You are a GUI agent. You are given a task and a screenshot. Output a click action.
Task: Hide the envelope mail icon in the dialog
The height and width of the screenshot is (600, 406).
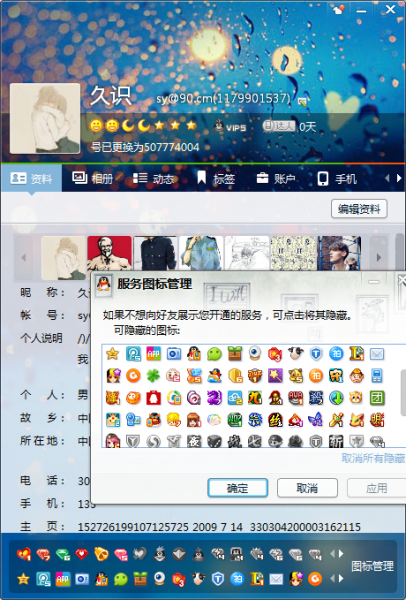[x=377, y=354]
